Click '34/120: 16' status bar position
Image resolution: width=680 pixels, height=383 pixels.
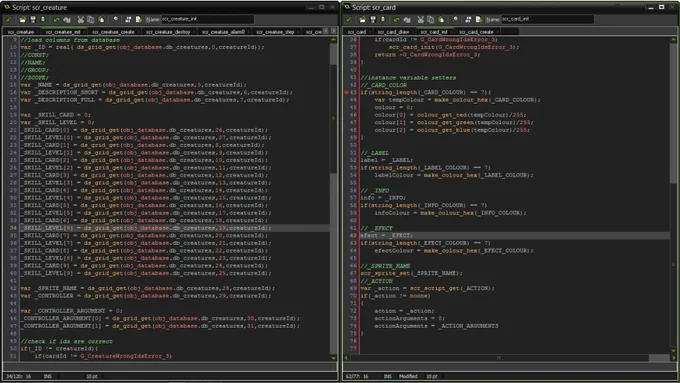click(x=20, y=376)
